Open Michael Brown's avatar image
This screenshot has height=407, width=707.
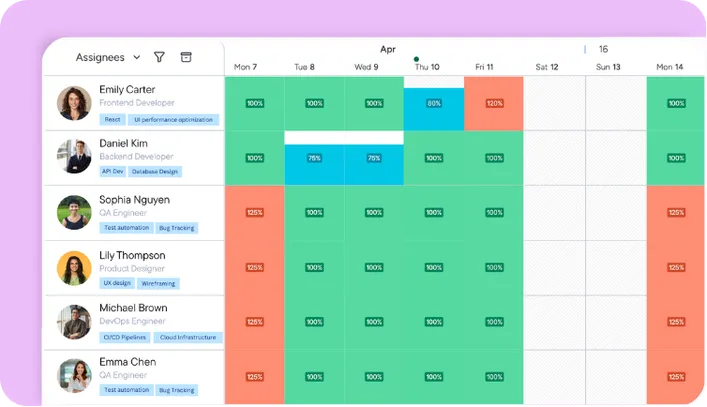[74, 322]
